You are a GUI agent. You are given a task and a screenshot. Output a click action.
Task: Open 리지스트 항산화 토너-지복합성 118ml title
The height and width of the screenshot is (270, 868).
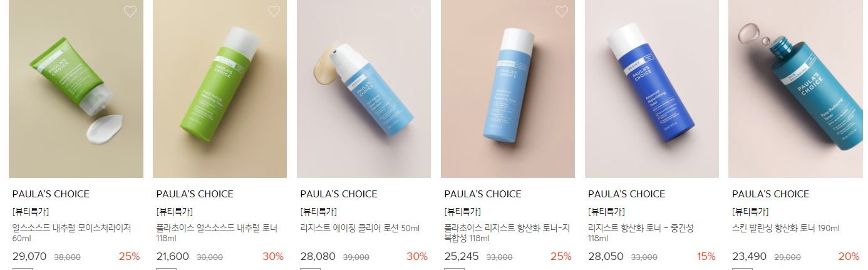point(507,233)
